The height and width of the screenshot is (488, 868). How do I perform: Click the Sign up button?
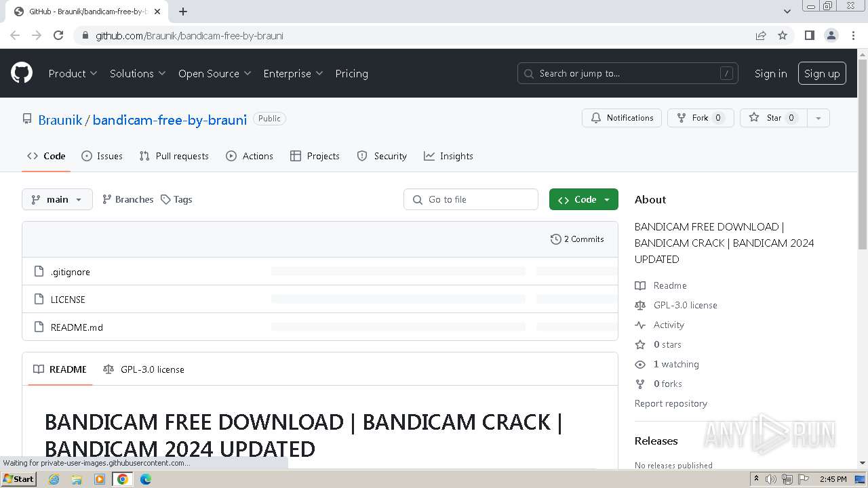pyautogui.click(x=822, y=73)
